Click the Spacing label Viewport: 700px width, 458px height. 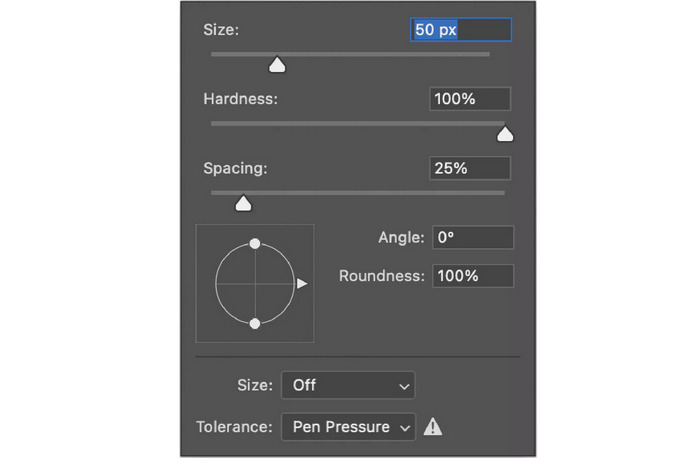(236, 168)
